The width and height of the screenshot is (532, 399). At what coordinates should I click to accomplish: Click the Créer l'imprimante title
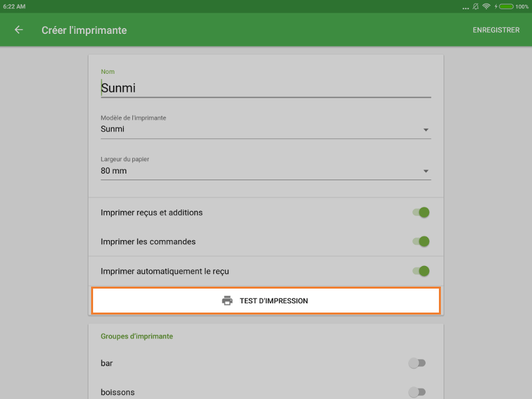(x=84, y=30)
